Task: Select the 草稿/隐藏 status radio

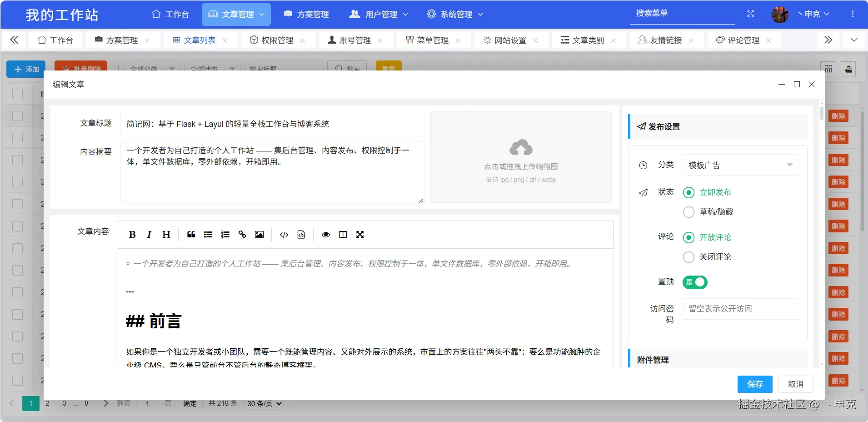Action: click(x=689, y=212)
